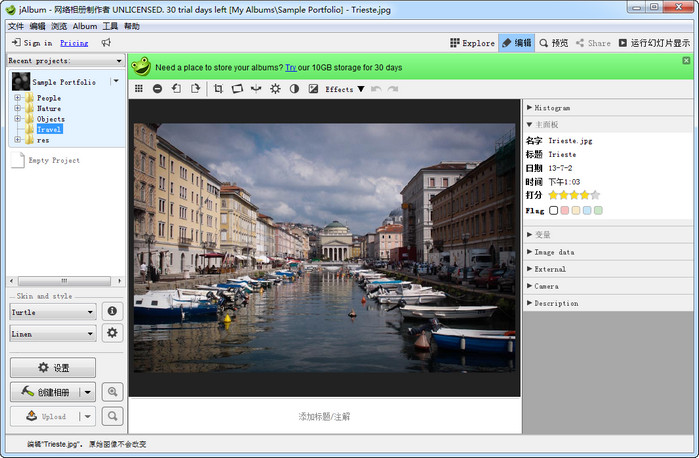Open the Turtle skin dropdown

click(52, 311)
